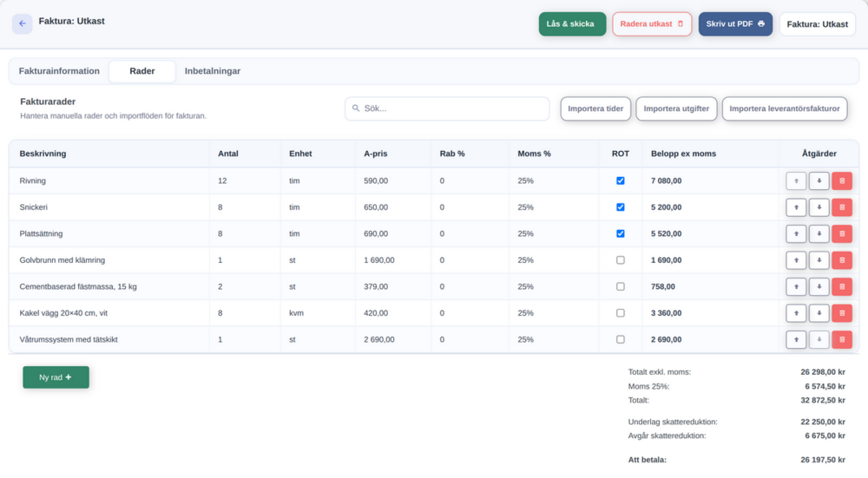Click the Totalt exkl. moms value 26 298,00 kr

[x=823, y=372]
